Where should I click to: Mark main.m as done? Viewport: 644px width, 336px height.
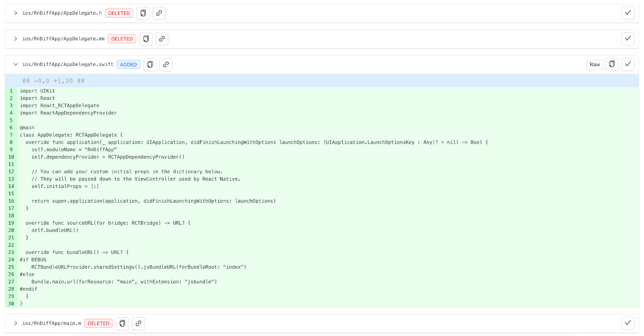[x=627, y=323]
